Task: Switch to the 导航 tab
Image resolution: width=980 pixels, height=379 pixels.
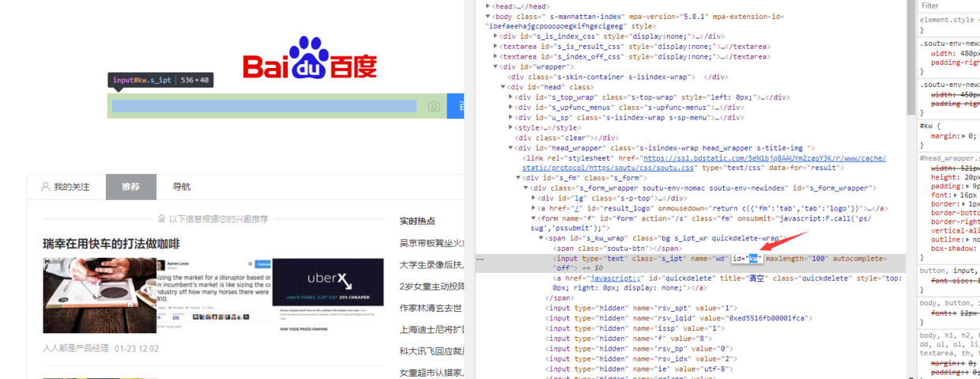Action: [182, 187]
